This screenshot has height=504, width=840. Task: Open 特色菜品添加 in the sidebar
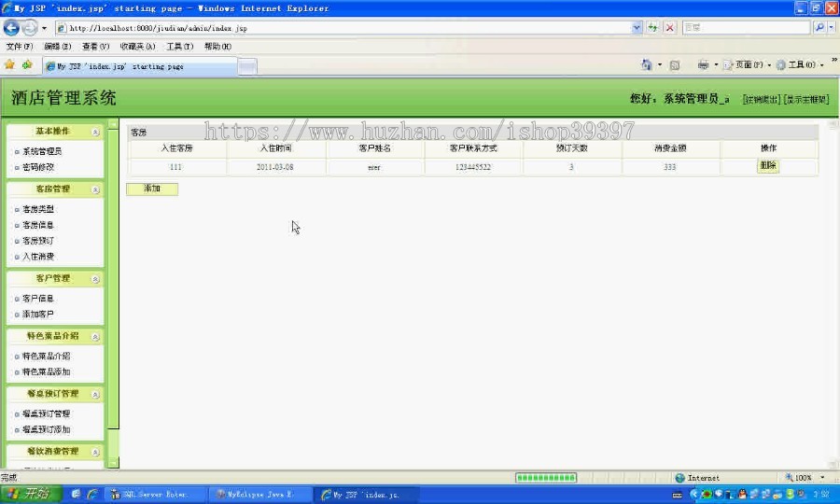pyautogui.click(x=46, y=371)
